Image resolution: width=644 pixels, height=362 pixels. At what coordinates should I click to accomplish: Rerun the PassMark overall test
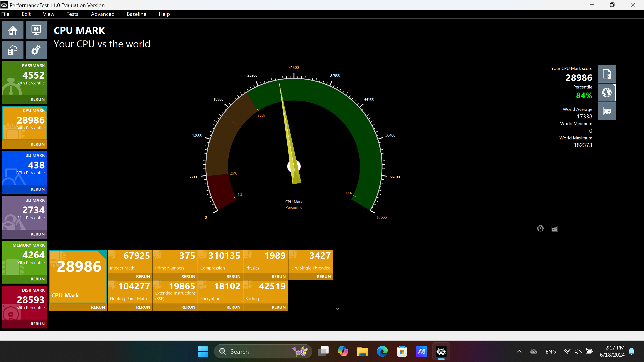(38, 99)
